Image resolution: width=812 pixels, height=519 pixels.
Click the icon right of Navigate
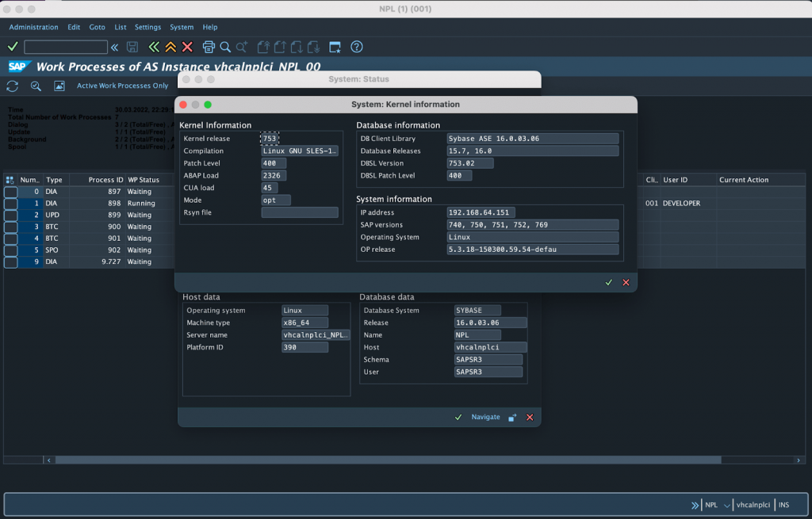click(512, 418)
